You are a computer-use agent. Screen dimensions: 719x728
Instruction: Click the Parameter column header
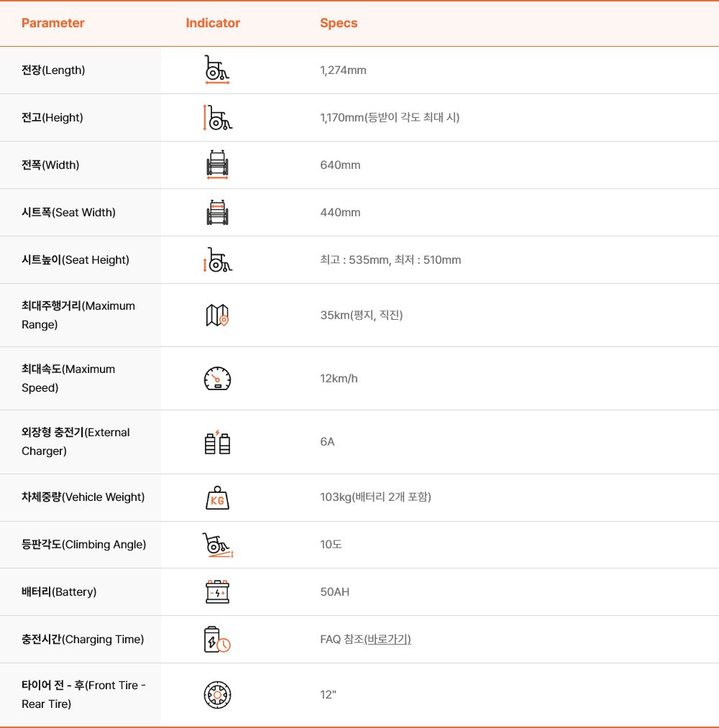coord(53,23)
